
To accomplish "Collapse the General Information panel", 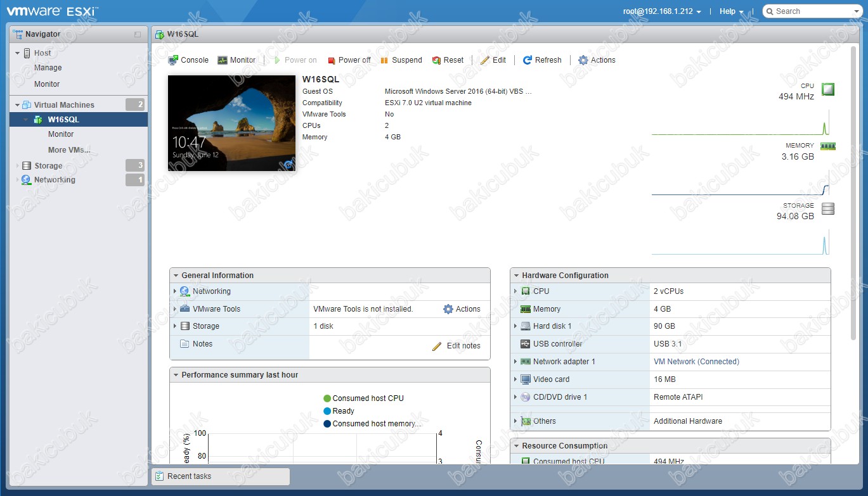I will [x=176, y=276].
